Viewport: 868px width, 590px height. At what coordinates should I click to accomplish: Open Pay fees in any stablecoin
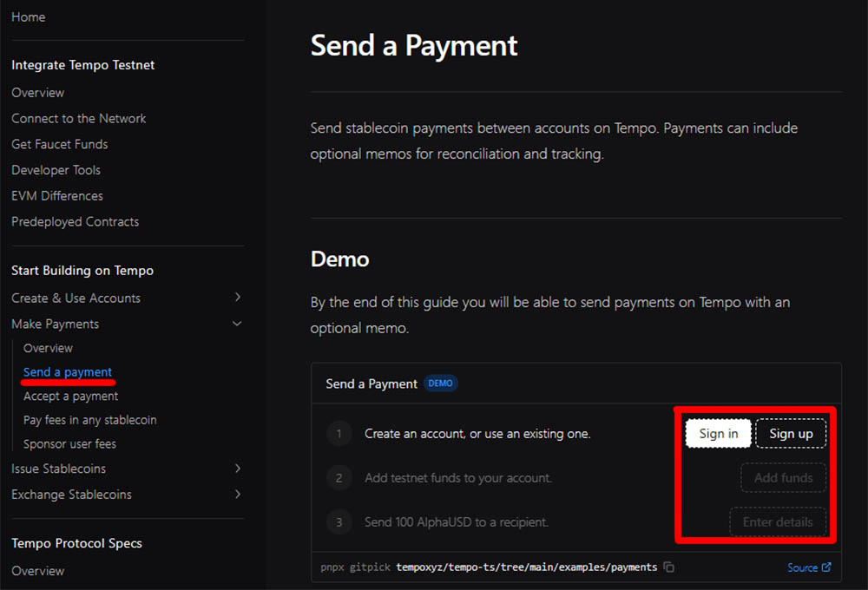pos(90,420)
